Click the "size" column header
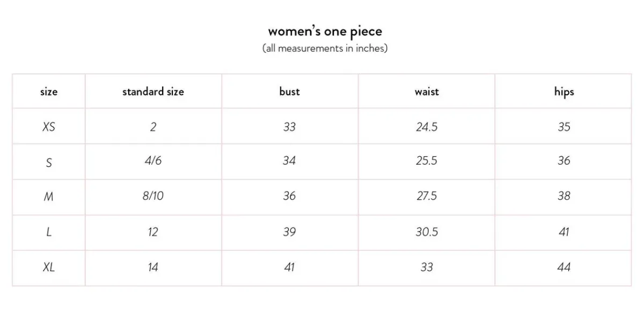Screen dimensions: 644x313 point(48,92)
